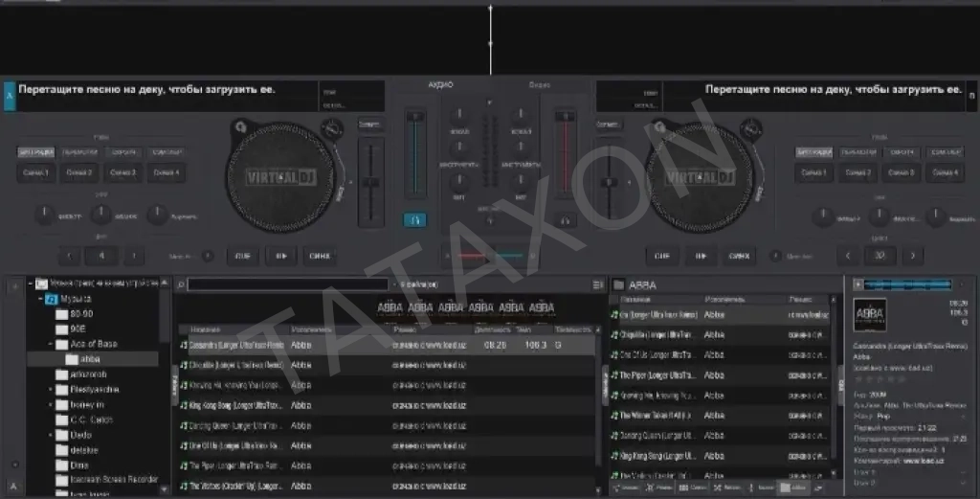Click left deck pitch slider handle
The image size is (980, 499).
pos(370,182)
